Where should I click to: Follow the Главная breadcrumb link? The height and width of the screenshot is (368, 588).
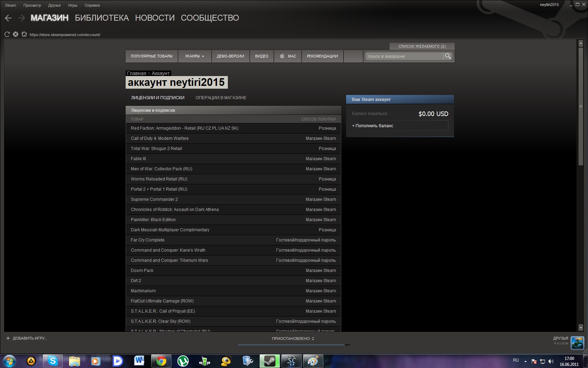tap(136, 73)
